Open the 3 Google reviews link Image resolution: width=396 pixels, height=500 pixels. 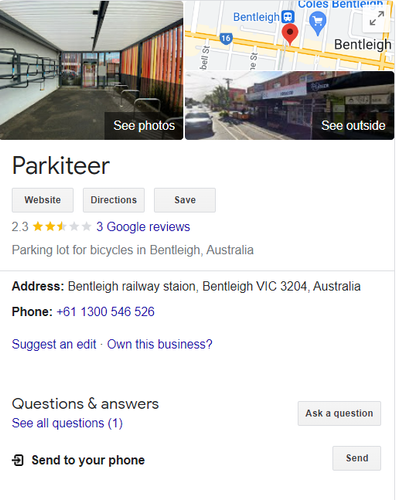pyautogui.click(x=143, y=227)
